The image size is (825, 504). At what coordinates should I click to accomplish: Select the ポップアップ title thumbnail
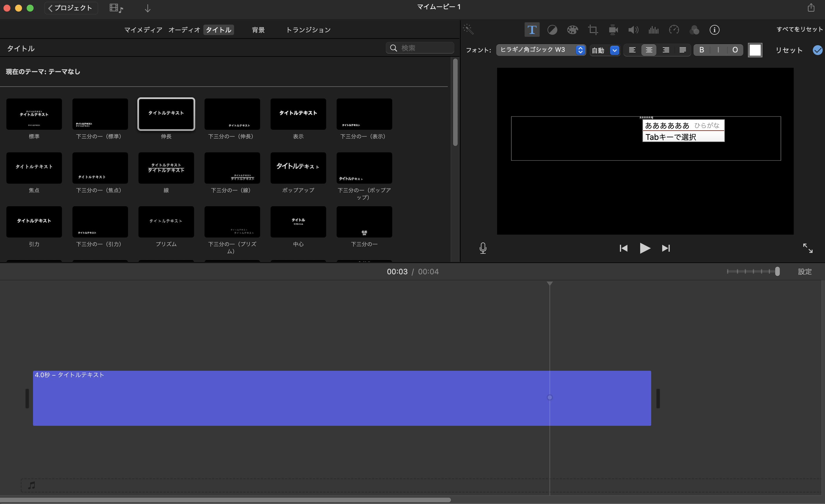click(298, 168)
